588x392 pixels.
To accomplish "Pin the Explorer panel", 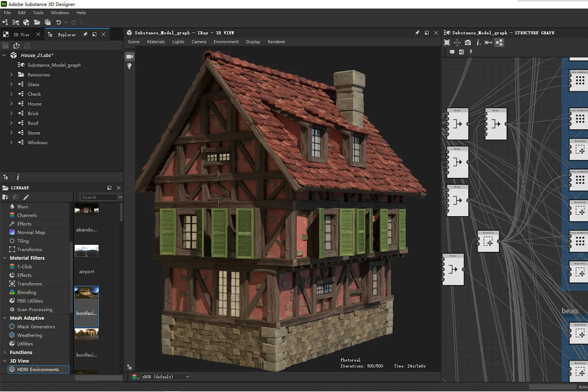I will [85, 34].
